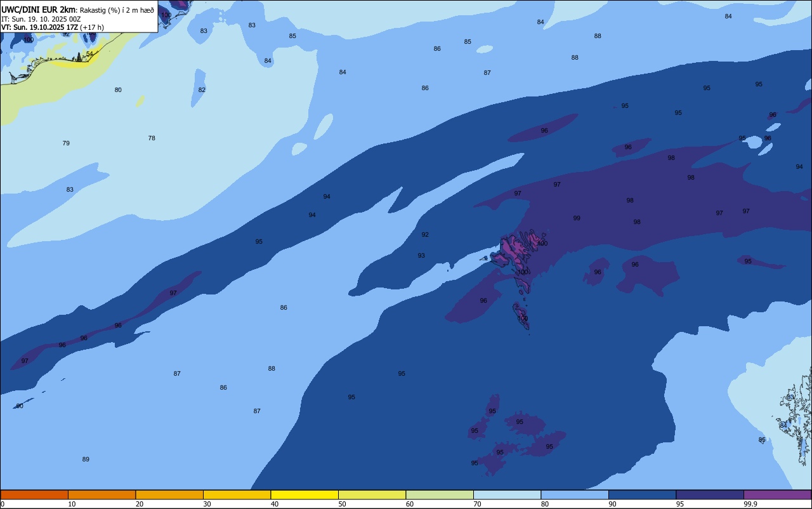The image size is (812, 509).
Task: Click the purple segment above 99.9 on scale
Action: (x=777, y=494)
